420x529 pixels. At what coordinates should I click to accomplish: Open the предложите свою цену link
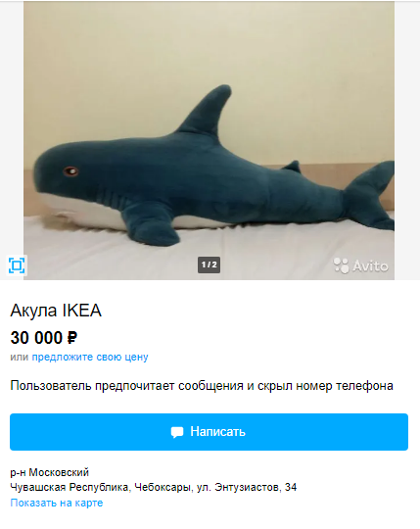pyautogui.click(x=90, y=357)
